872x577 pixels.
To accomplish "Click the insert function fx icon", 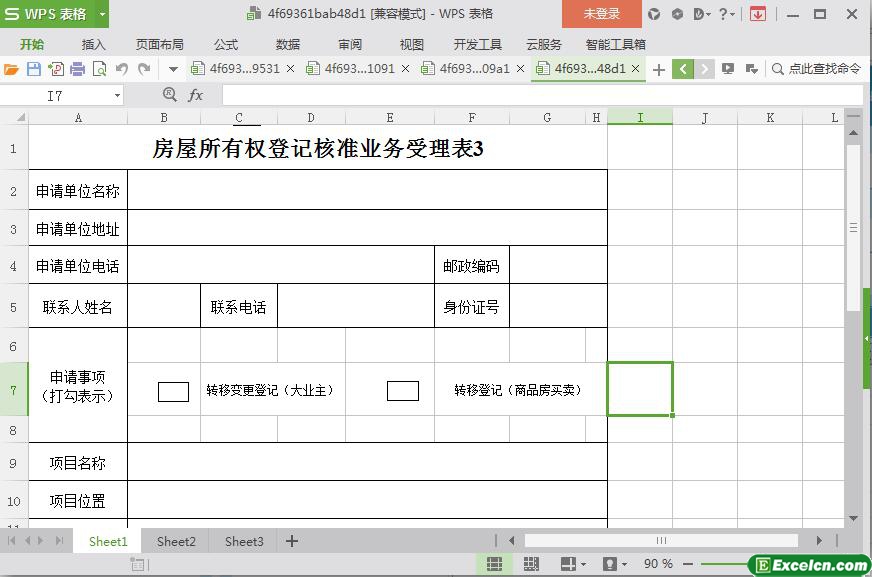I will 196,95.
